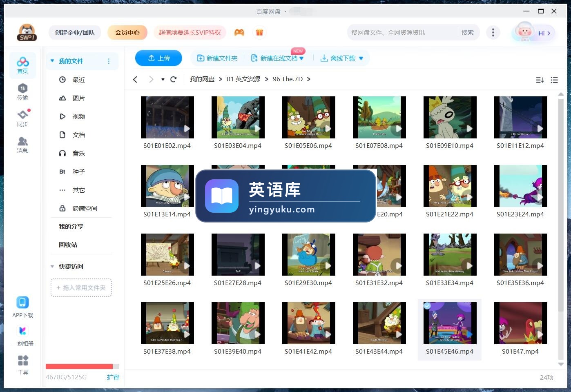Collapse the 我的文件 tree
The width and height of the screenshot is (571, 392).
coord(52,61)
